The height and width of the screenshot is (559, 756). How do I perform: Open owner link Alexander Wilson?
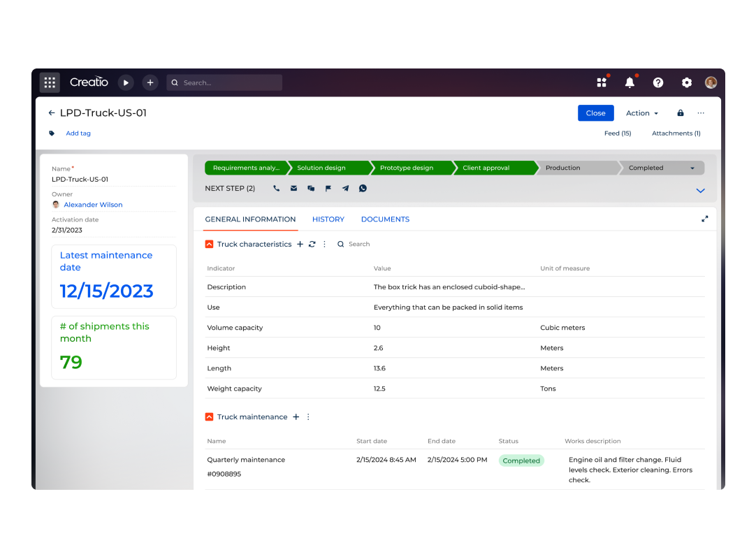(x=93, y=204)
